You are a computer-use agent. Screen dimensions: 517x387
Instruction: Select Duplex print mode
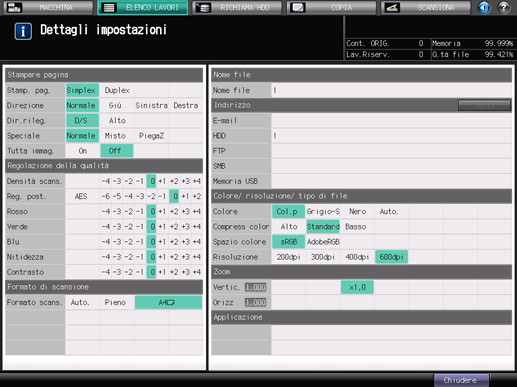point(117,90)
